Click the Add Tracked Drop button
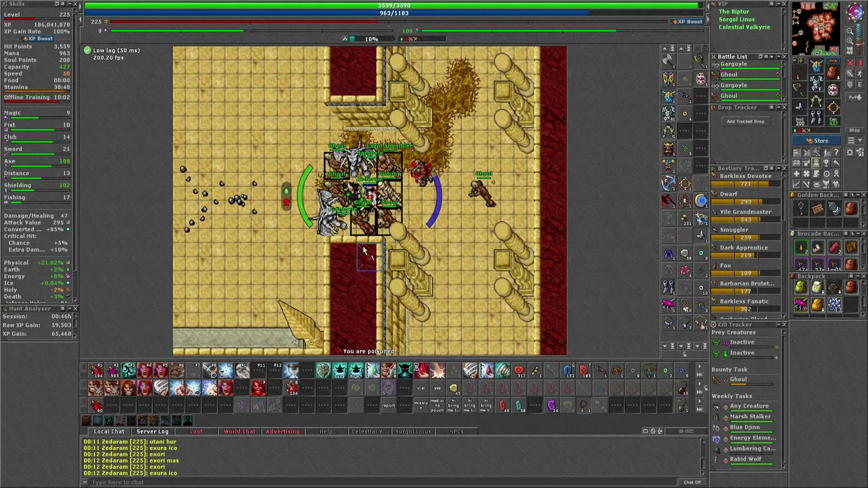868x488 pixels. (x=745, y=121)
